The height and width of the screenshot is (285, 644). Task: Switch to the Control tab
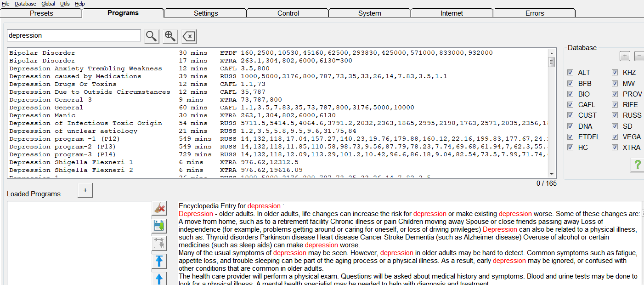[288, 13]
